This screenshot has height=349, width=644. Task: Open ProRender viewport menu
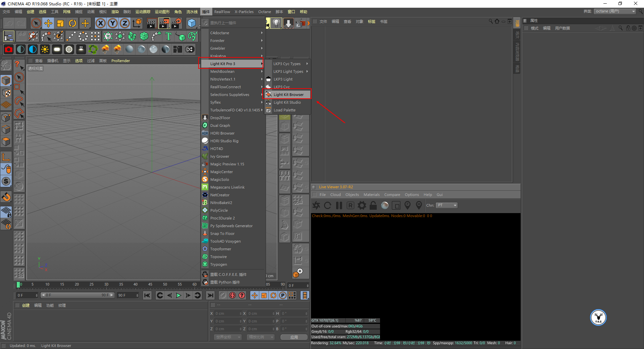pos(120,61)
